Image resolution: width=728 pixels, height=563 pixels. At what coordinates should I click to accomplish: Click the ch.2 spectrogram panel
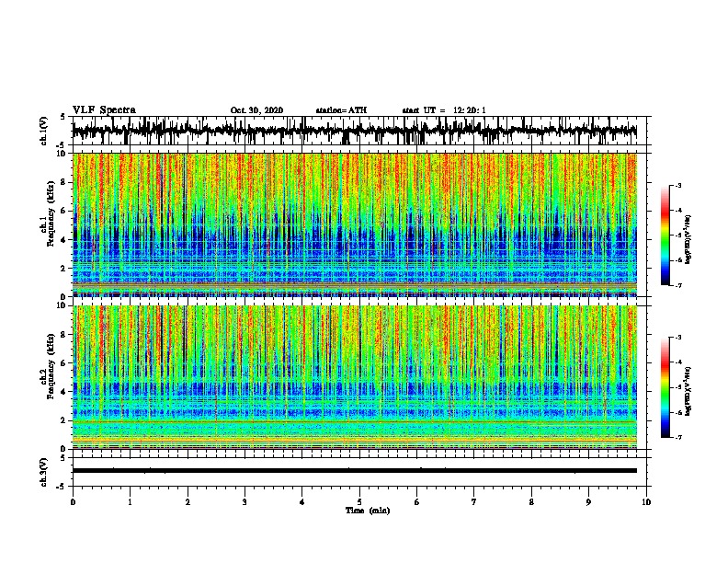click(x=354, y=377)
